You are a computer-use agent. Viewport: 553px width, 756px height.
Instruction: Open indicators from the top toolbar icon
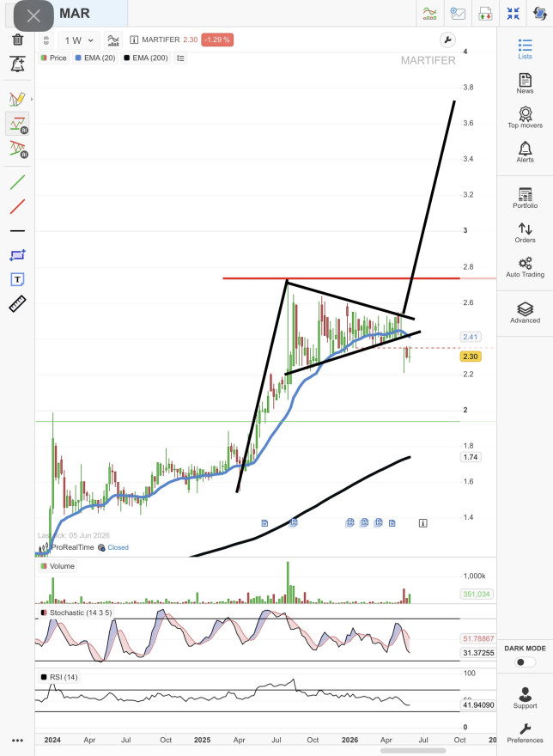[x=429, y=14]
